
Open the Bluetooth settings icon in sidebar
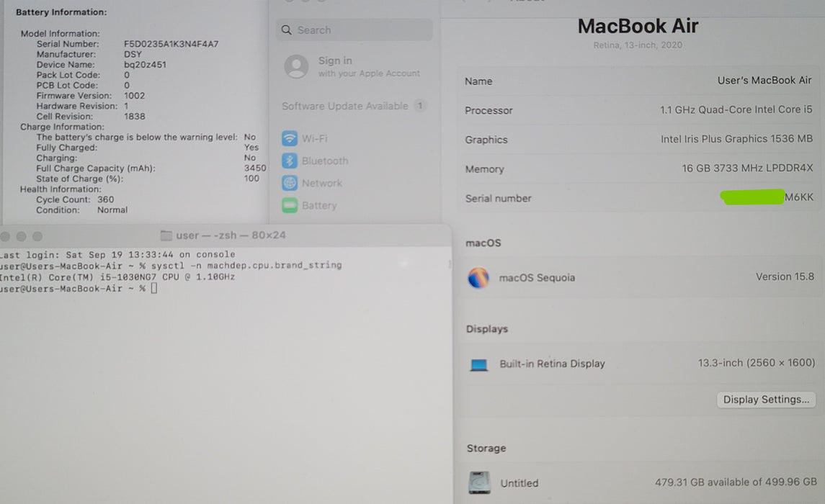coord(290,161)
